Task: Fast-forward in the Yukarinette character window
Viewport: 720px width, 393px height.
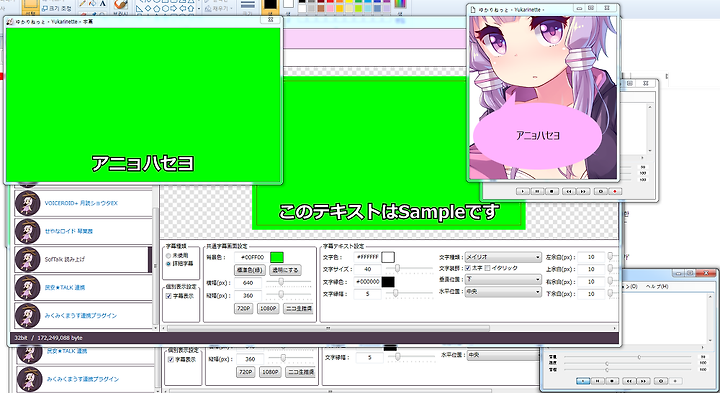Action: 583,191
